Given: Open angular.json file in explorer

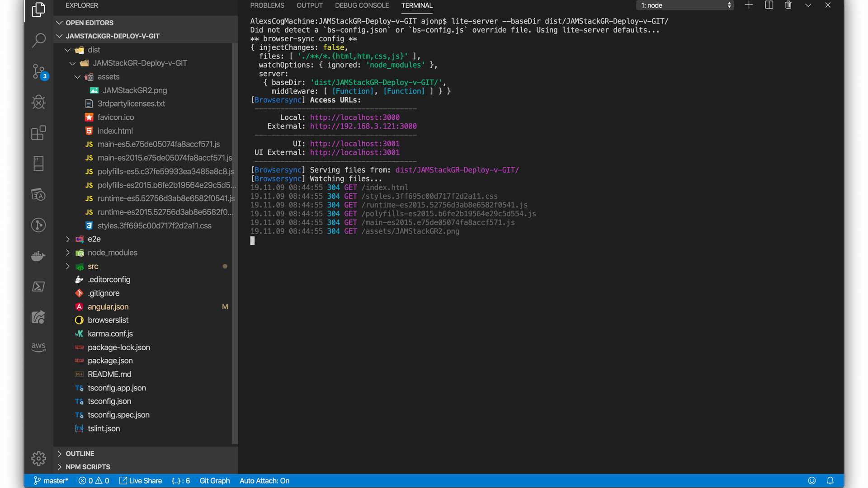Looking at the screenshot, I should [108, 307].
